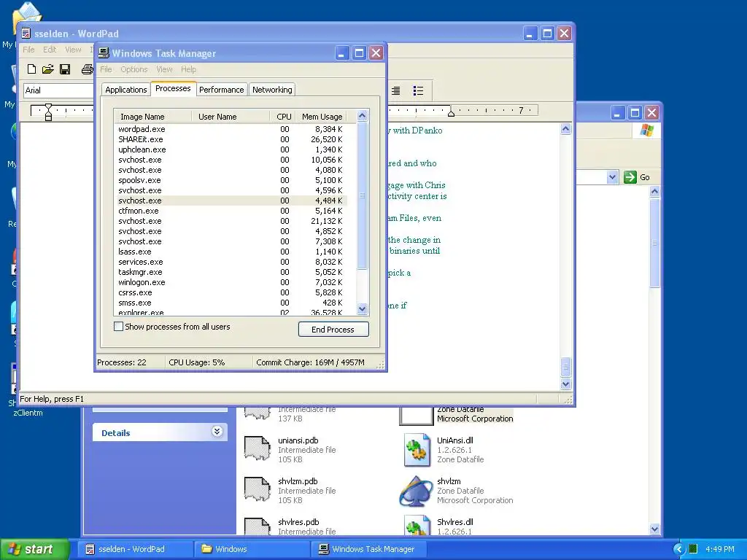The width and height of the screenshot is (747, 560).
Task: Click right indent marker on WordPad ruler
Action: (451, 113)
